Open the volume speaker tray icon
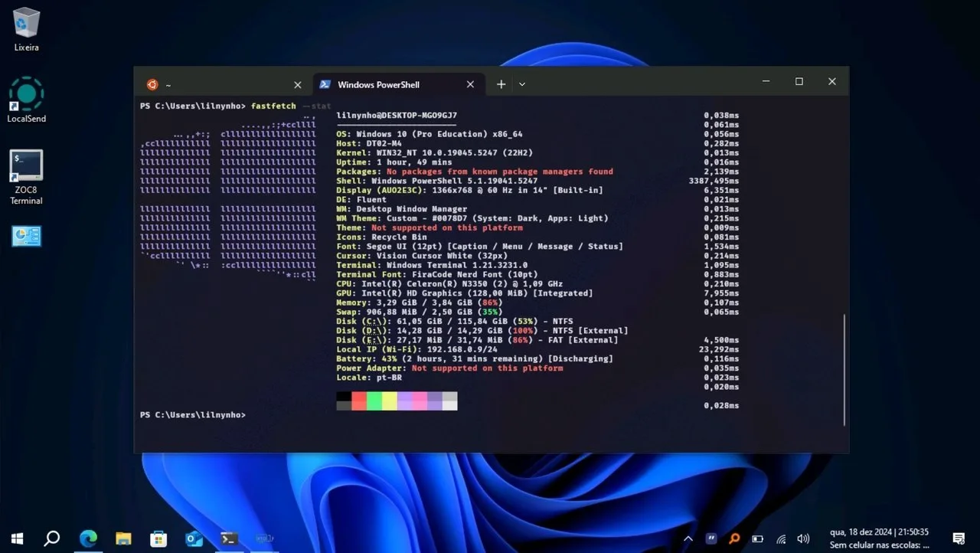Viewport: 980px width, 553px height. [803, 538]
